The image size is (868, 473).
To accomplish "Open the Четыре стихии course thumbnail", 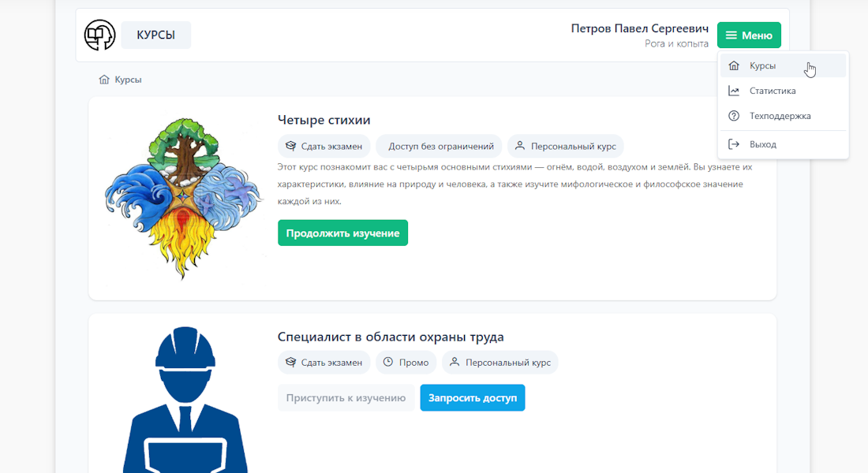I will [183, 199].
